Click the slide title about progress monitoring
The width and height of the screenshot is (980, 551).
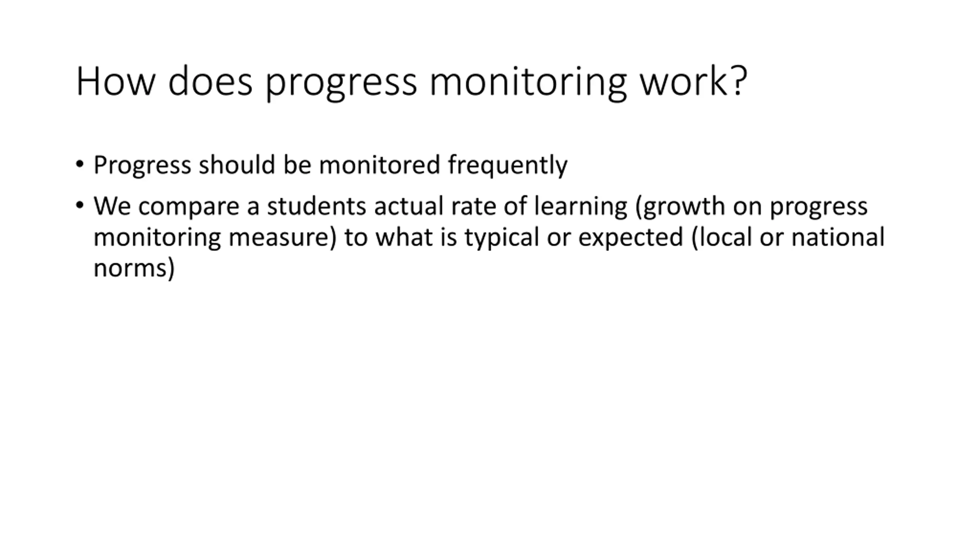(x=412, y=82)
